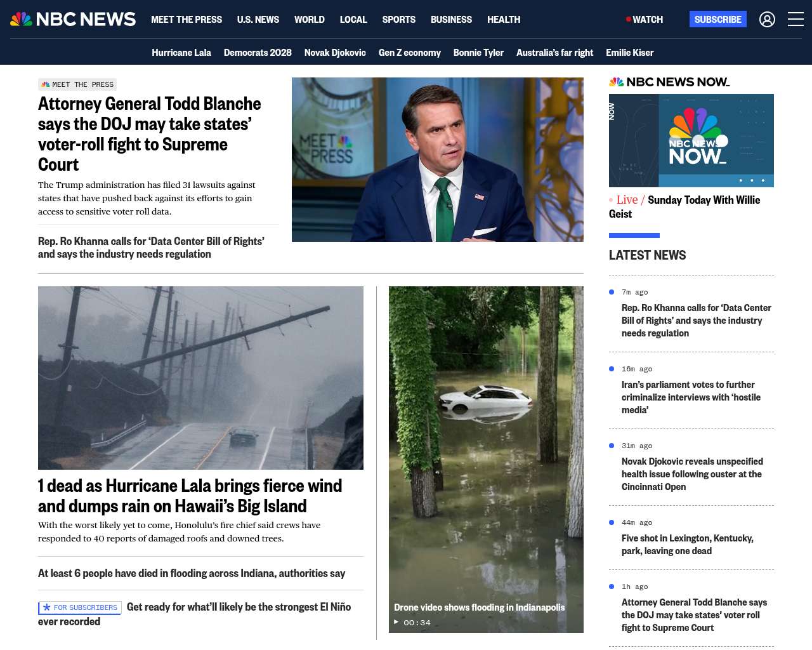Open the Democrats 2028 trending topic

pyautogui.click(x=258, y=53)
